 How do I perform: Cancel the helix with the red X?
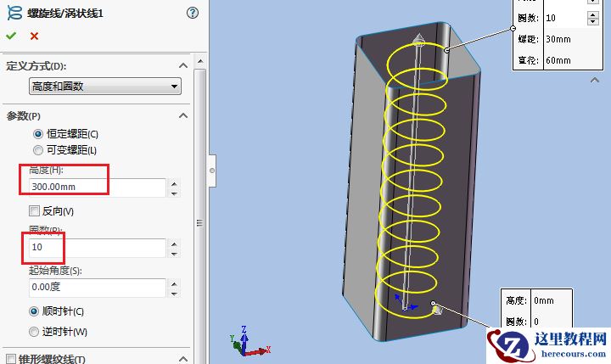point(34,36)
